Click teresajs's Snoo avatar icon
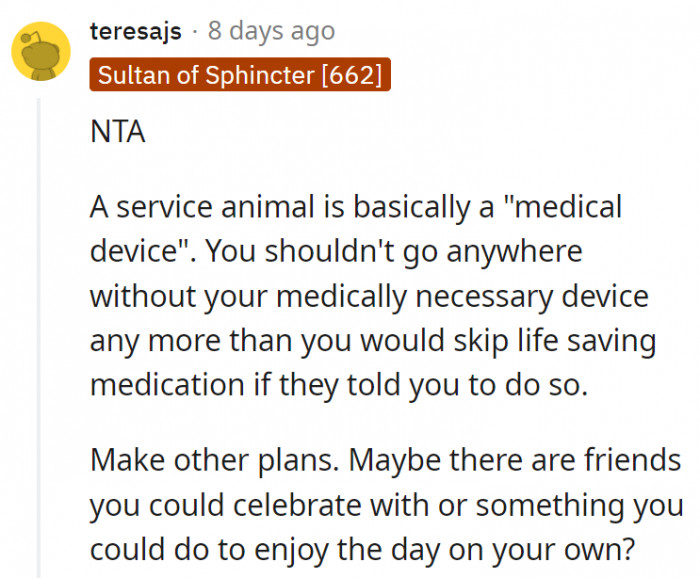Screen dimensions: 700x578 point(40,52)
